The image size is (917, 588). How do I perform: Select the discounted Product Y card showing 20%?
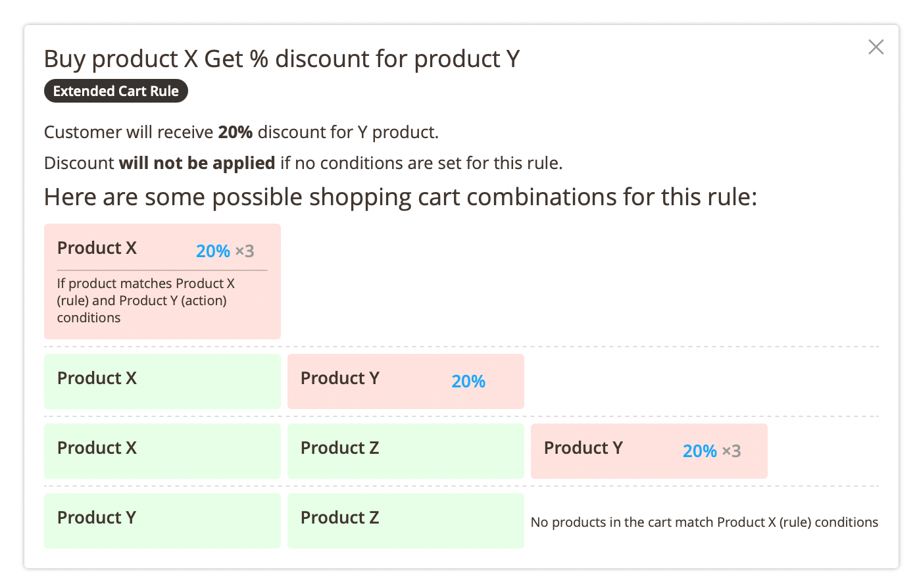[405, 381]
